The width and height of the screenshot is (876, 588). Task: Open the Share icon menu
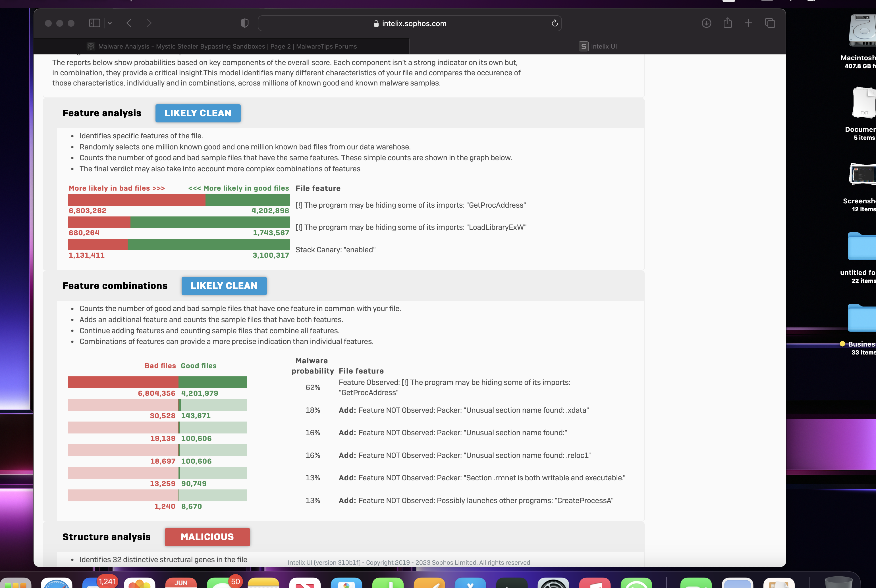tap(727, 23)
